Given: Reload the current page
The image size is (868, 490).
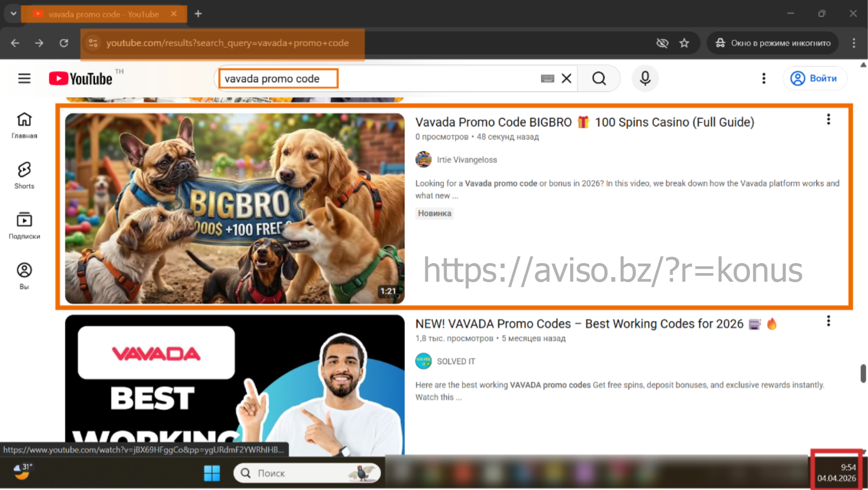Looking at the screenshot, I should [x=64, y=43].
